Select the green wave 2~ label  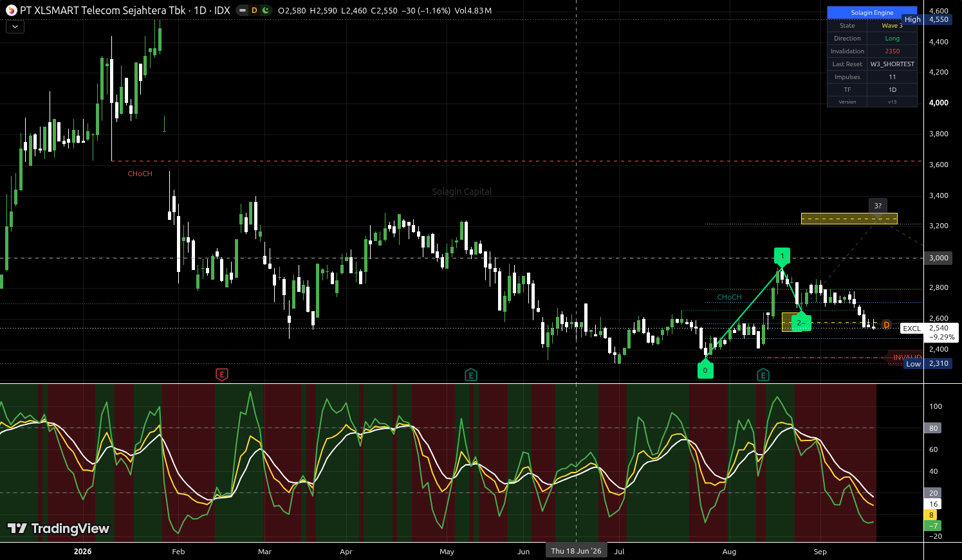[x=800, y=323]
